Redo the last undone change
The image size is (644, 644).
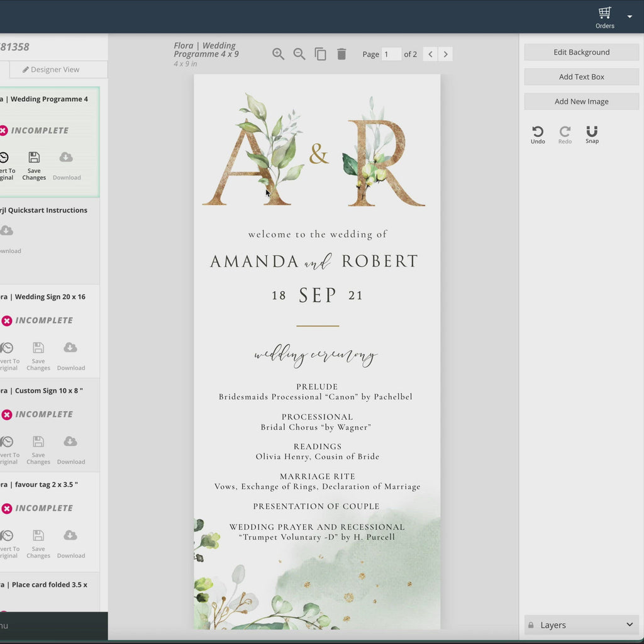click(x=565, y=135)
